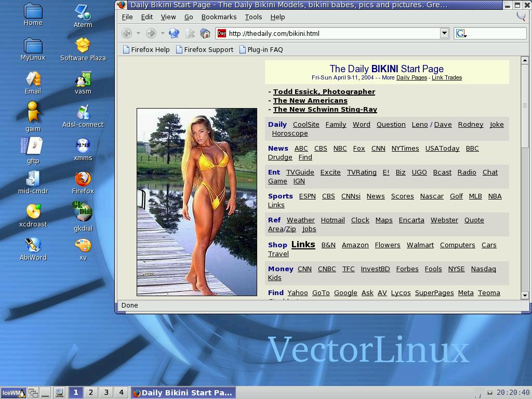Switch to workspace 2 in taskbar
Viewport: 532px width, 399px height.
pyautogui.click(x=91, y=393)
